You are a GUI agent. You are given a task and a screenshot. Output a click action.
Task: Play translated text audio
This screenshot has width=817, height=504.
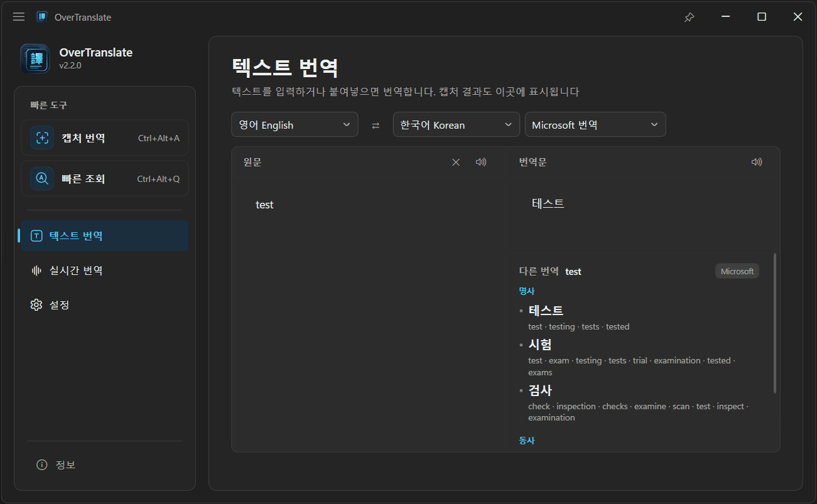757,162
